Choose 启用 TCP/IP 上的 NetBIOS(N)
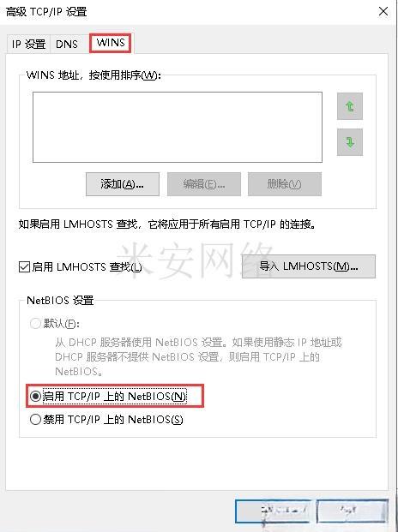Screen dimensions: 398x532 35,396
